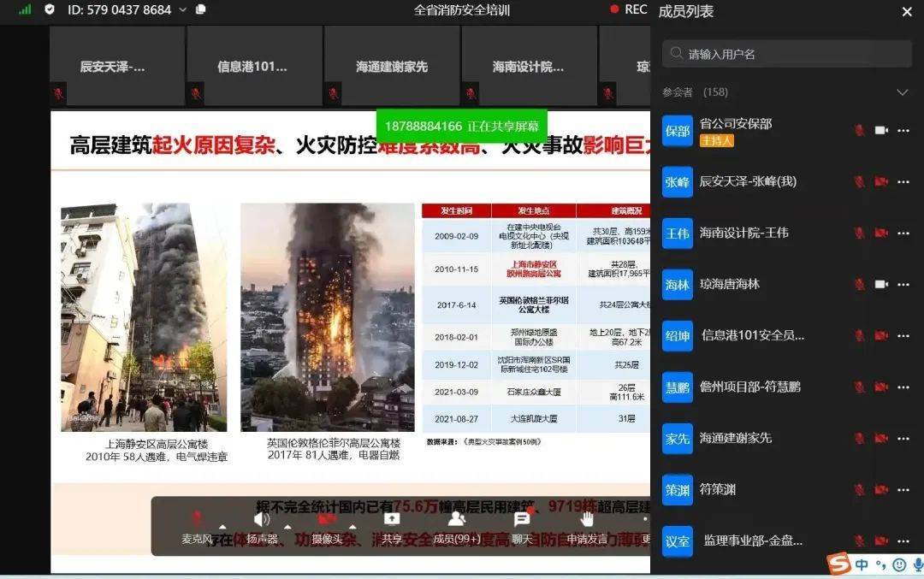Screen dimensions: 924x579
Task: Click the green 正在共享屏幕 sharing banner
Action: tap(461, 126)
